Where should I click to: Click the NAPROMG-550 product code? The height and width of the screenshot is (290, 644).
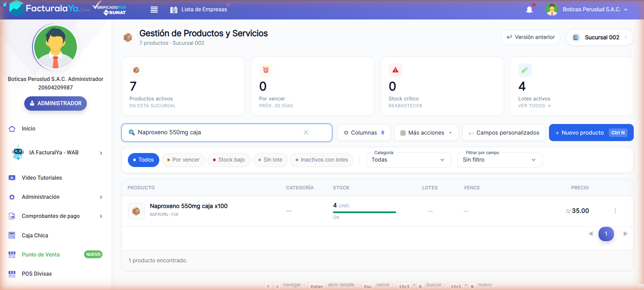click(x=164, y=215)
